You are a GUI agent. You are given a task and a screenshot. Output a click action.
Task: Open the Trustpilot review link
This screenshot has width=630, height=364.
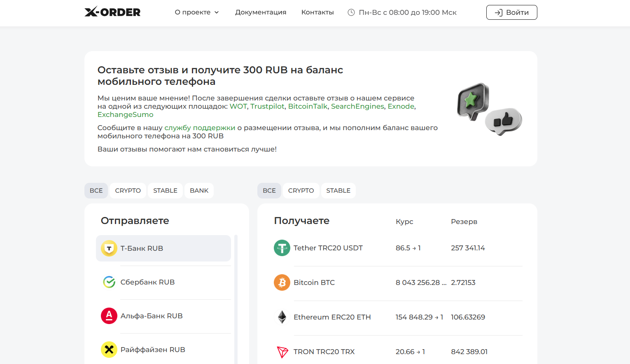(267, 106)
